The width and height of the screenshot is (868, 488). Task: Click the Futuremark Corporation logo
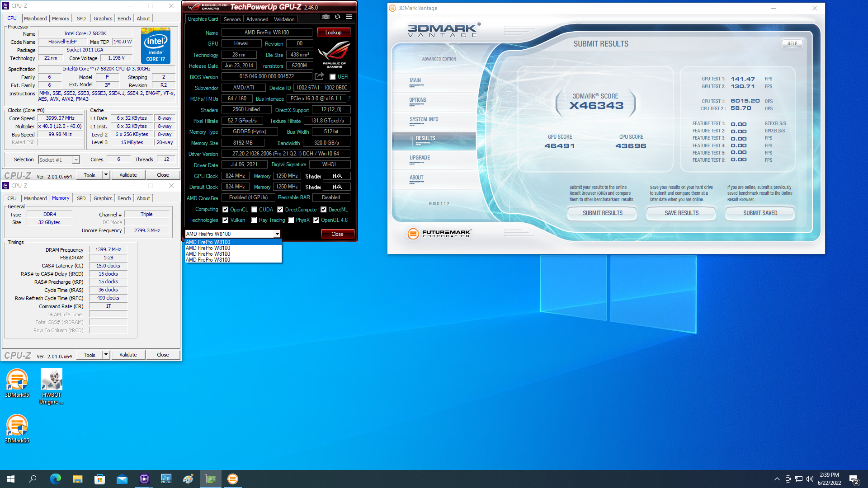[439, 234]
